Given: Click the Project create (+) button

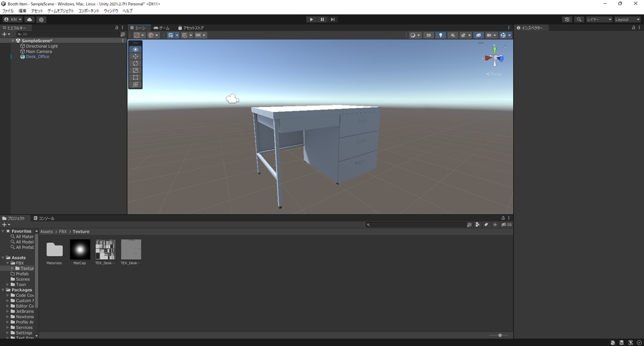Looking at the screenshot, I should click(x=6, y=225).
